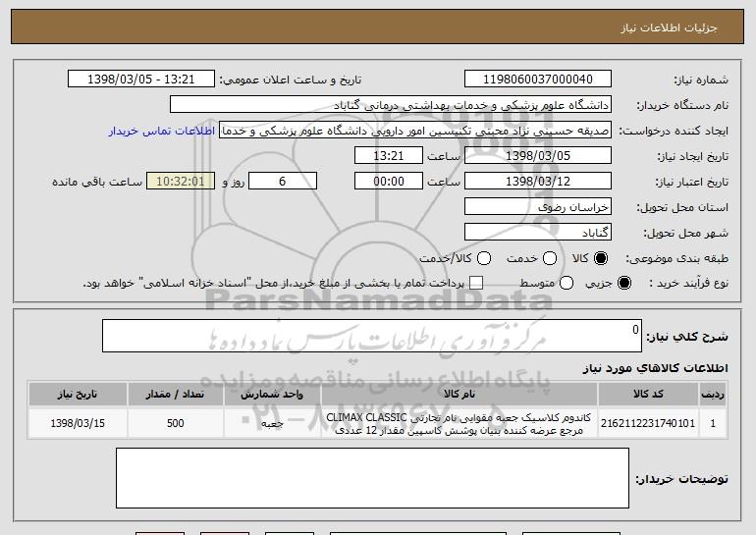Click the ردیف column header

click(x=713, y=395)
